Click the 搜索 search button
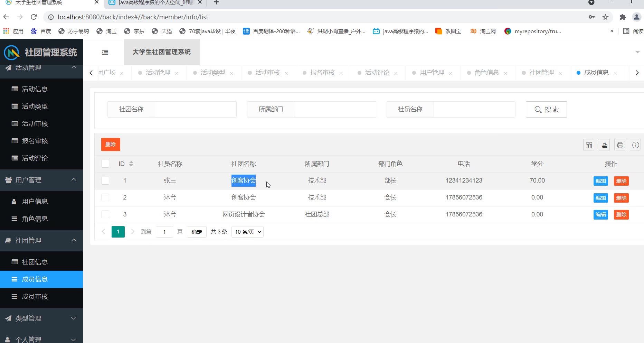Image resolution: width=644 pixels, height=343 pixels. [546, 109]
